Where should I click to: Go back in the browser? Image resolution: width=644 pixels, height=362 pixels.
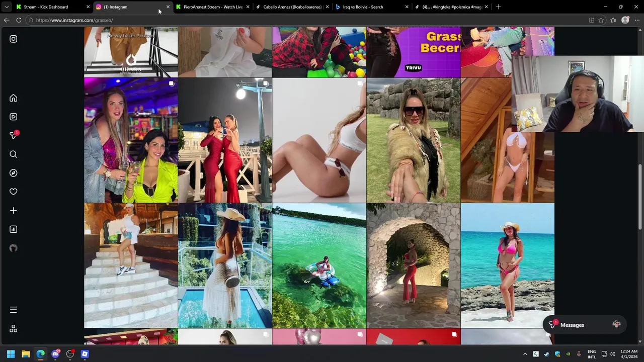click(7, 20)
